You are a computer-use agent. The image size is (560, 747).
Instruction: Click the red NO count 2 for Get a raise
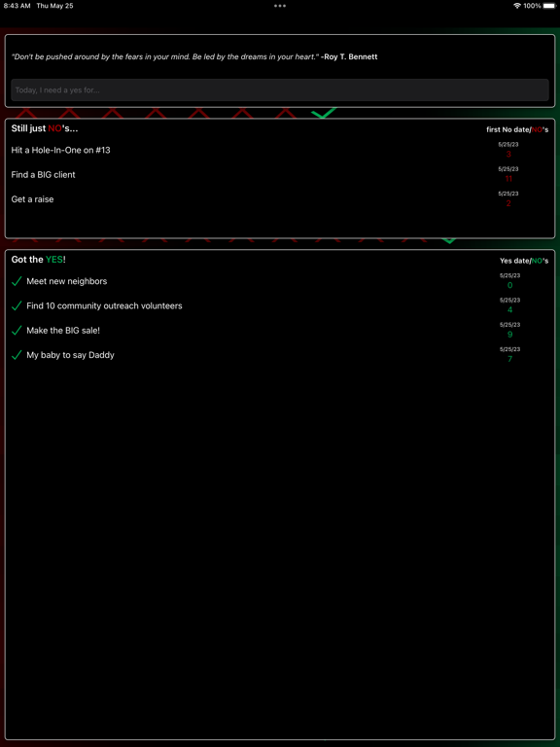(x=508, y=204)
